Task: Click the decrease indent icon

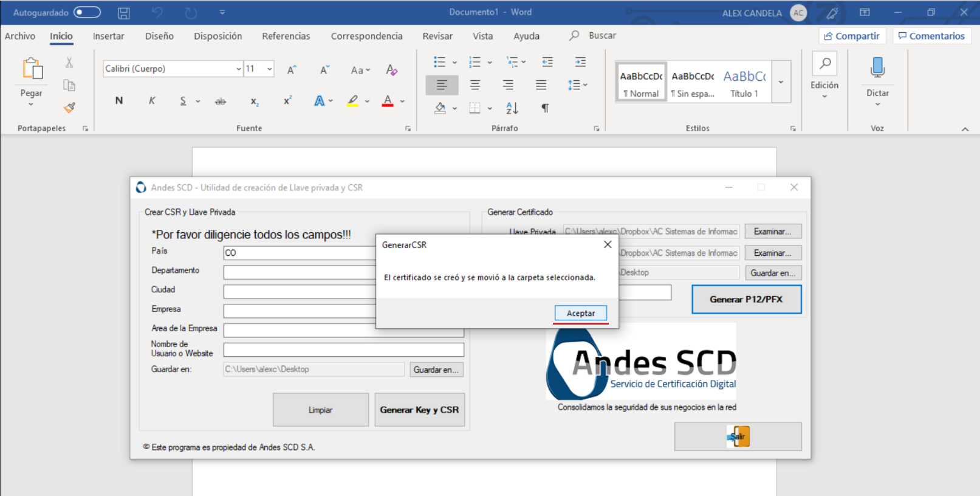Action: pyautogui.click(x=547, y=62)
